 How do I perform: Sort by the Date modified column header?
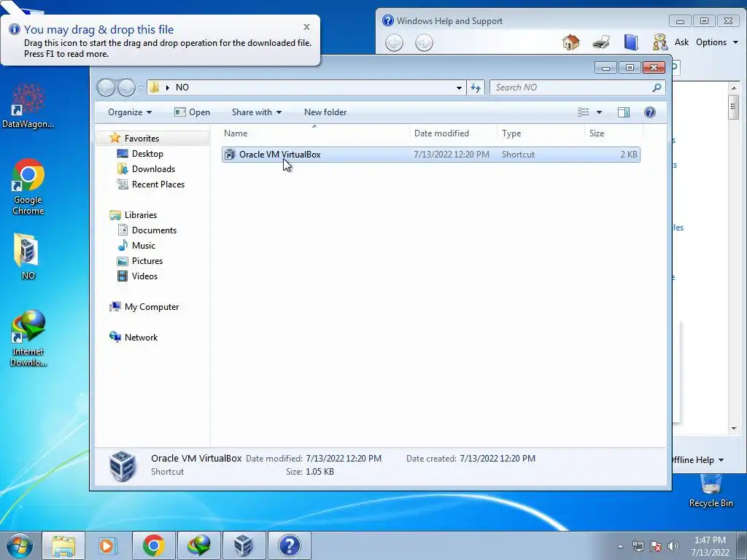453,133
